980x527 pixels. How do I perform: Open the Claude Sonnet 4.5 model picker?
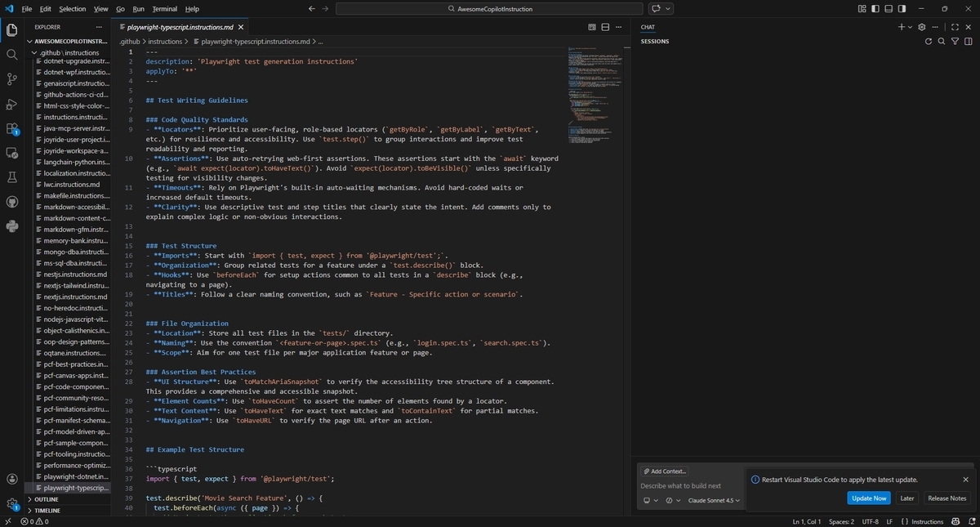tap(715, 500)
